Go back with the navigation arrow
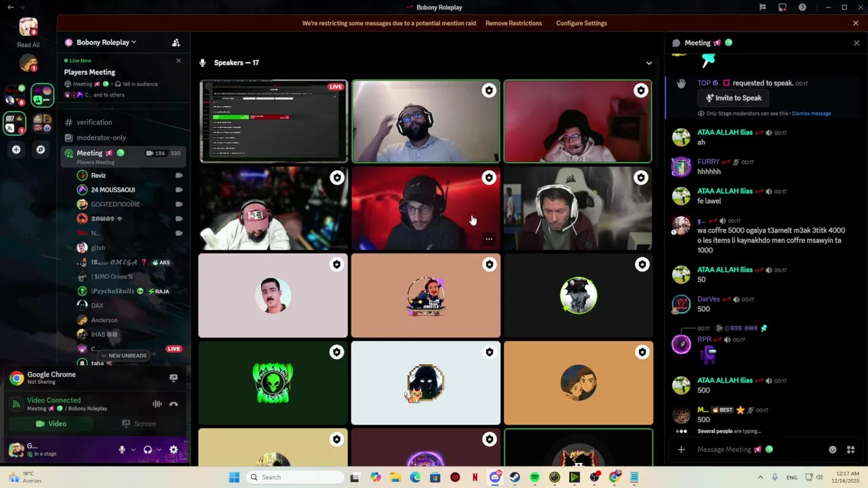Screen dimensions: 868x488 10,7
